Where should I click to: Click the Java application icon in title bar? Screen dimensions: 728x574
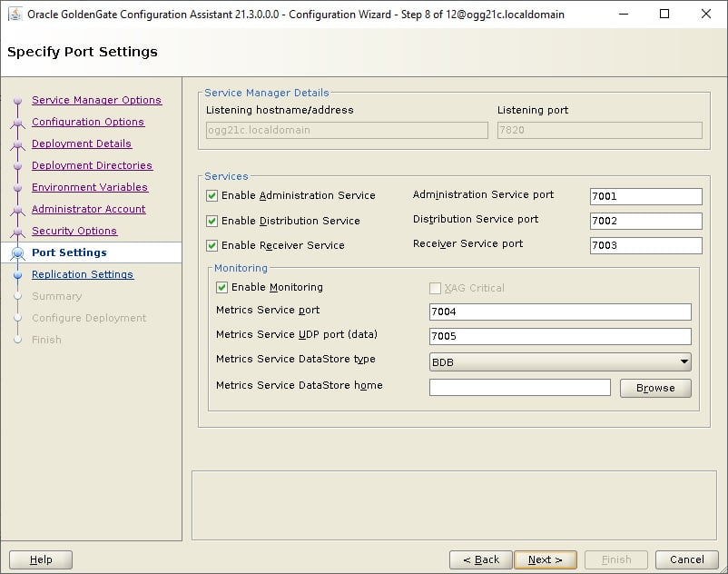(x=15, y=14)
